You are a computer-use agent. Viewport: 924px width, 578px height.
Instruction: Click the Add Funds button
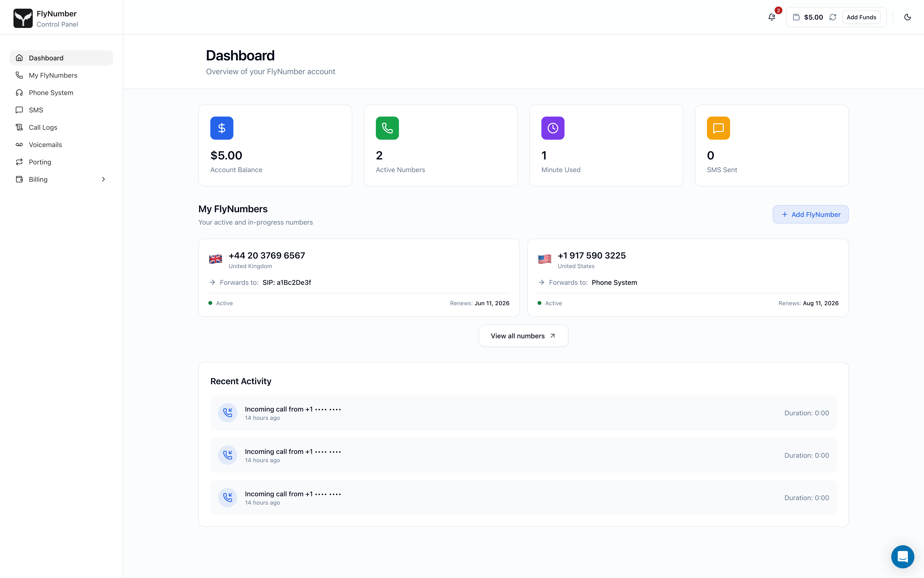click(861, 17)
